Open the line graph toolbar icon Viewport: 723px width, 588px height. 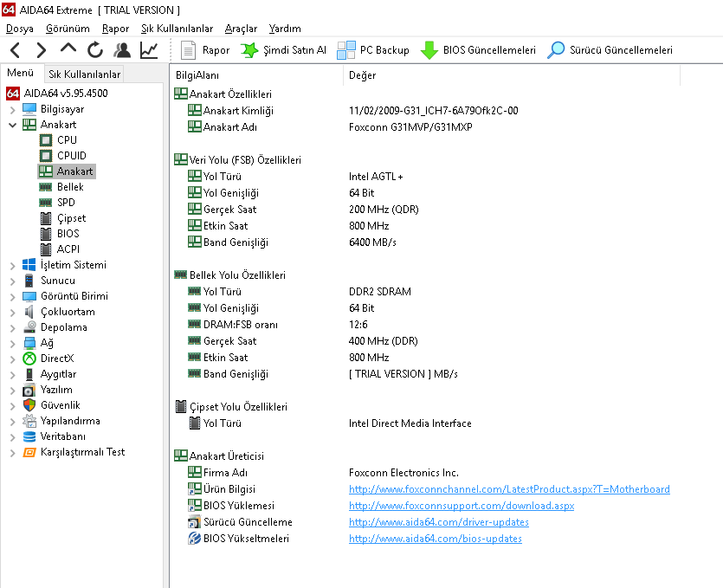(x=149, y=50)
